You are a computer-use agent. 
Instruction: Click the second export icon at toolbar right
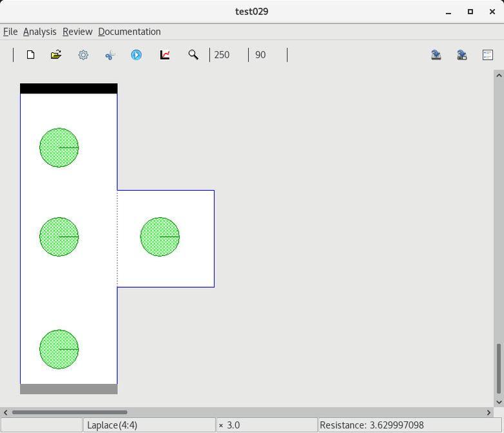coord(462,55)
